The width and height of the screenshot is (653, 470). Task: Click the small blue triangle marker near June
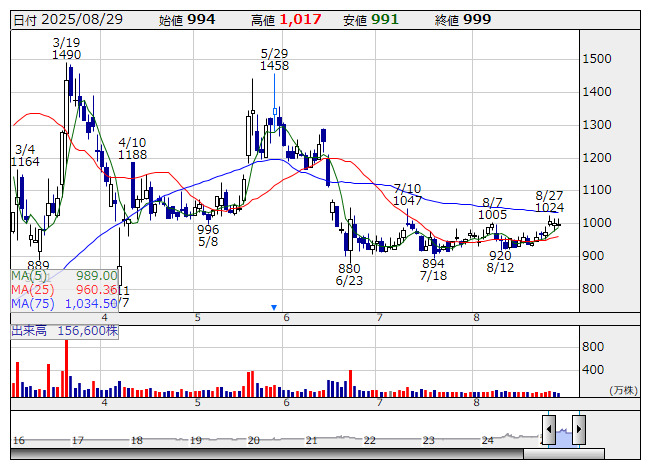point(273,307)
